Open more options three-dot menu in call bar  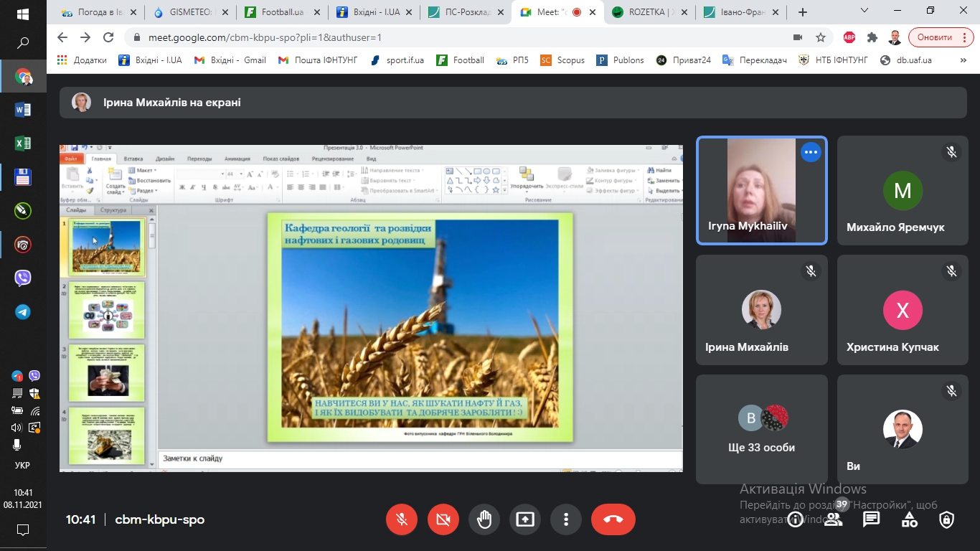pos(566,519)
